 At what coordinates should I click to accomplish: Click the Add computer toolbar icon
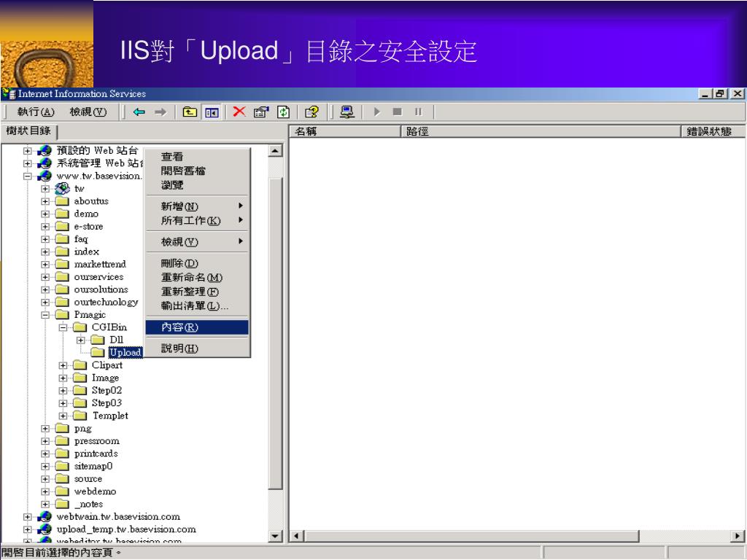coord(347,112)
